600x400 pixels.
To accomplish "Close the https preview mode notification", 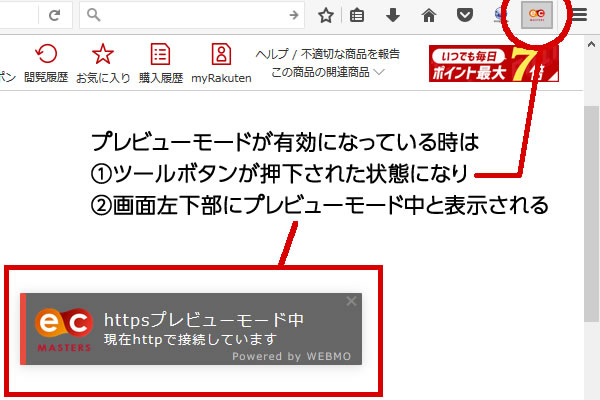I will (x=350, y=301).
